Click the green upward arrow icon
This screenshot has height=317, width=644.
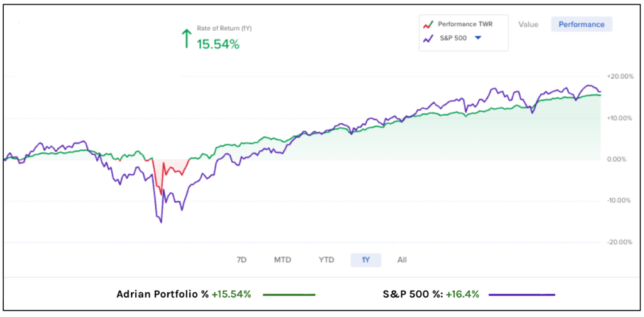186,39
